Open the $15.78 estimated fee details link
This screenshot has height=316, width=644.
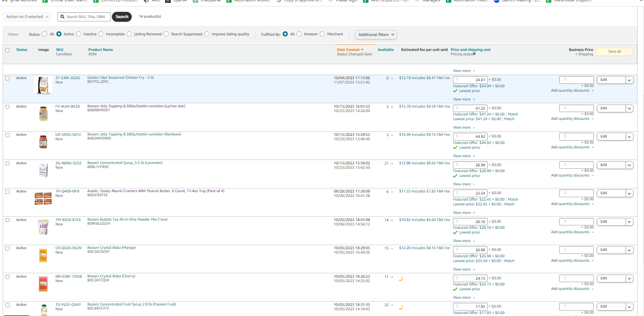(x=424, y=106)
